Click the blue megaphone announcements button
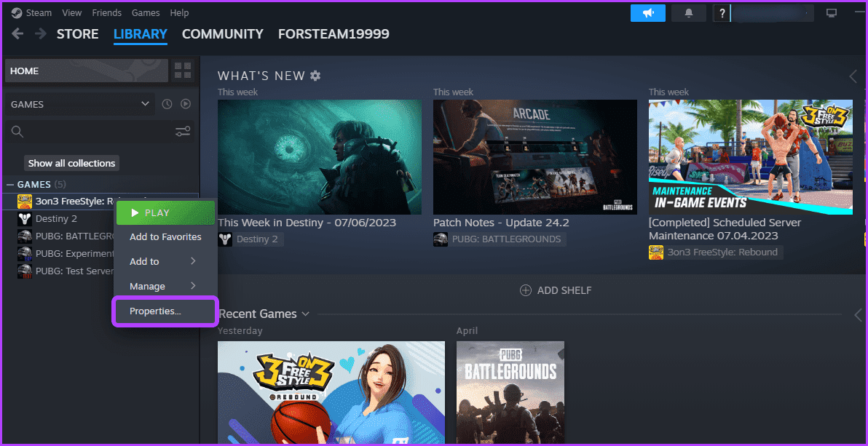The height and width of the screenshot is (446, 868). [647, 12]
